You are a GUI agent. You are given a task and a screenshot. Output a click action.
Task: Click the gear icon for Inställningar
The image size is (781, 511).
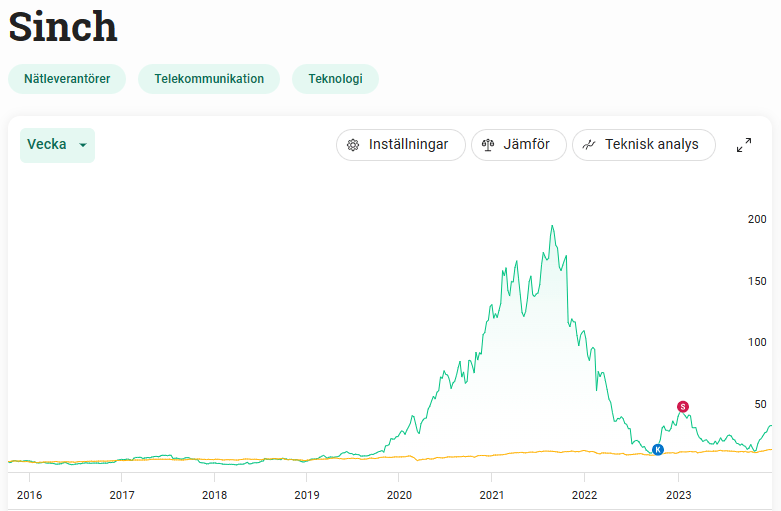tap(353, 145)
